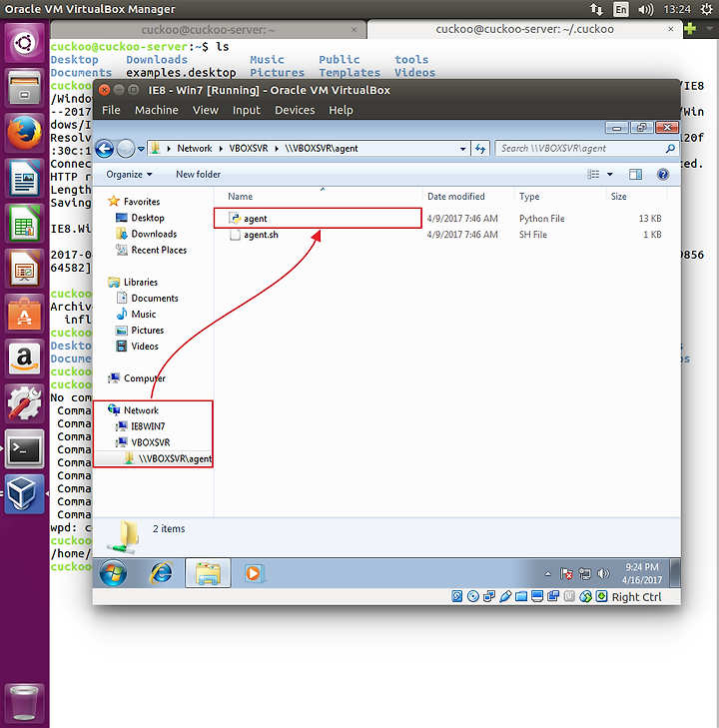Image resolution: width=719 pixels, height=728 pixels.
Task: Open the Ubuntu Dash search icon
Action: click(x=24, y=44)
